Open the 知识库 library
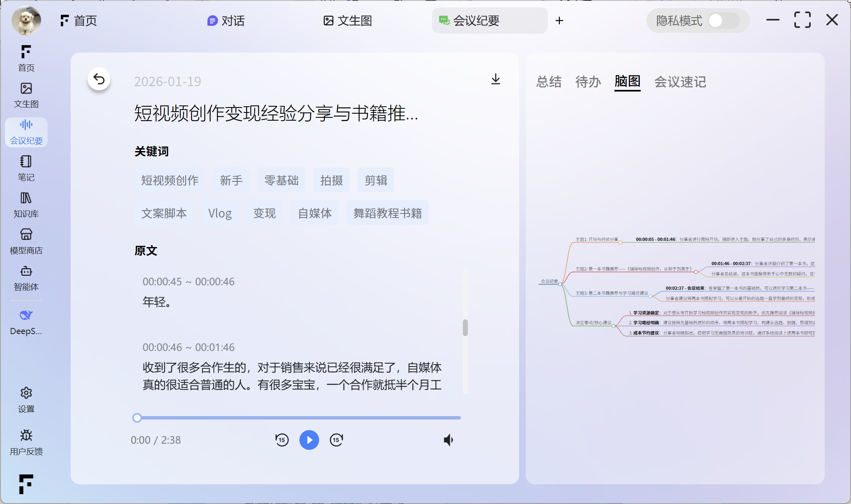This screenshot has height=504, width=851. click(x=26, y=205)
